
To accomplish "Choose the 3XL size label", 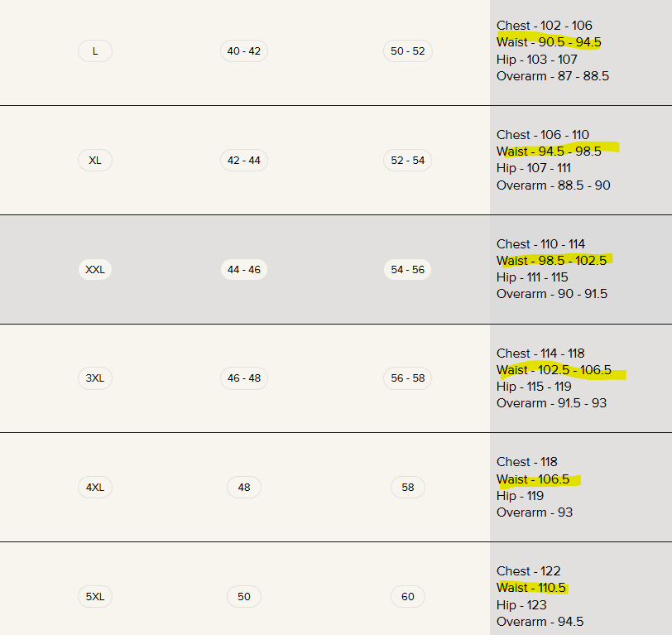I will tap(95, 378).
